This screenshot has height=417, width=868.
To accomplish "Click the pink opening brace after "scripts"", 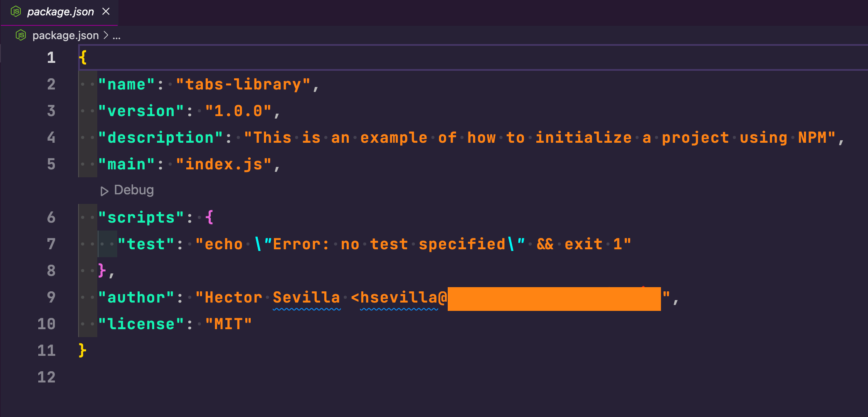I will (210, 217).
